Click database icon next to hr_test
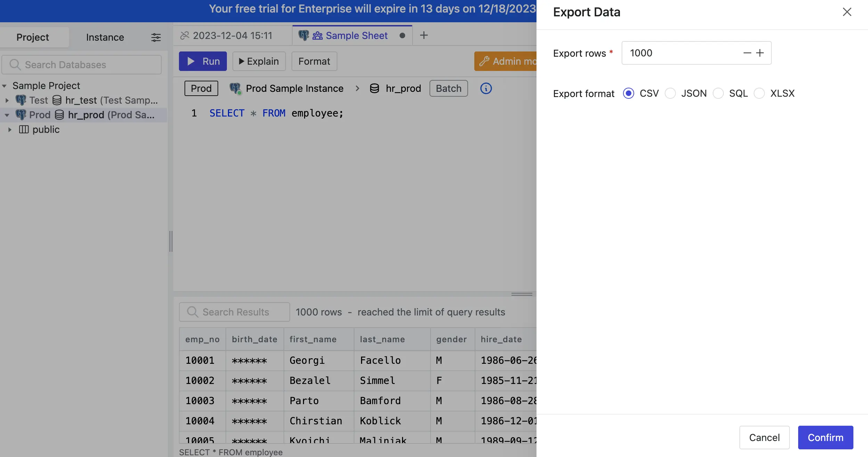 (x=57, y=100)
